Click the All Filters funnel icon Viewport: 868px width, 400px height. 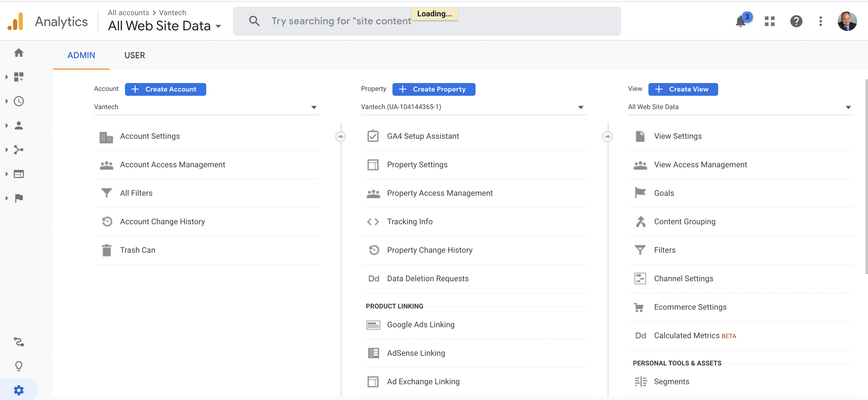click(x=106, y=193)
